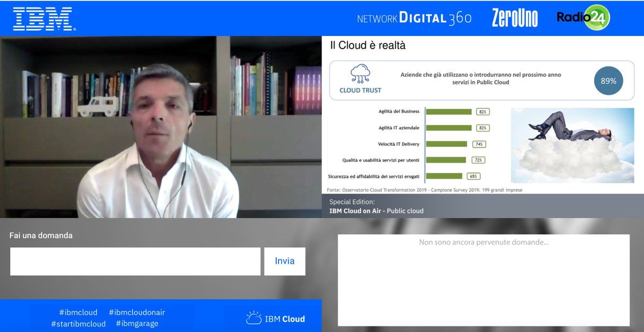Click the 89% circle badge in the slide
The width and height of the screenshot is (644, 332).
pos(609,81)
